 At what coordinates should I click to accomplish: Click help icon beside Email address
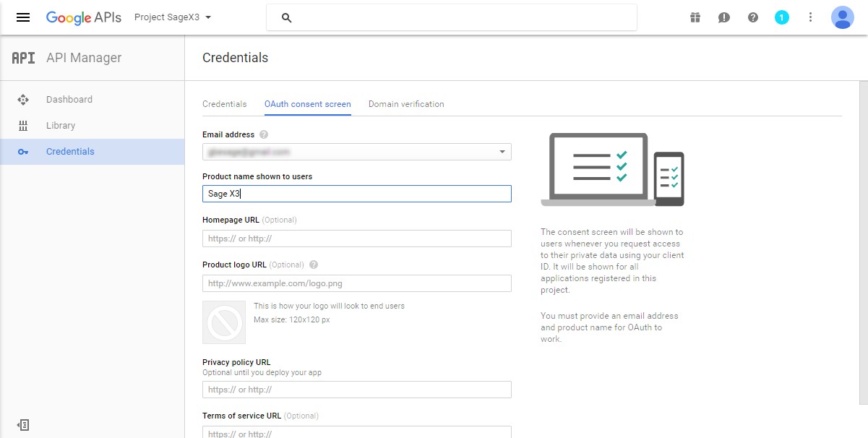[264, 134]
